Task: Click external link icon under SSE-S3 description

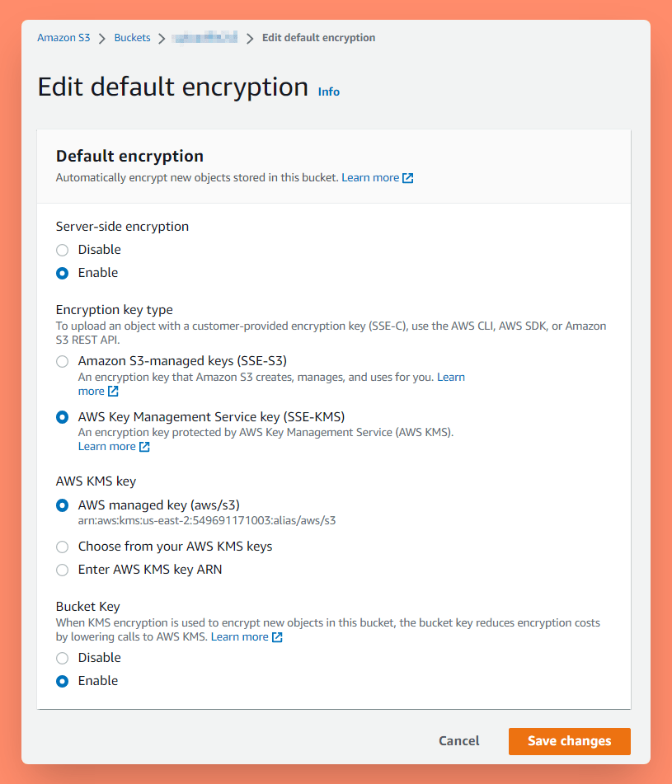Action: 114,392
